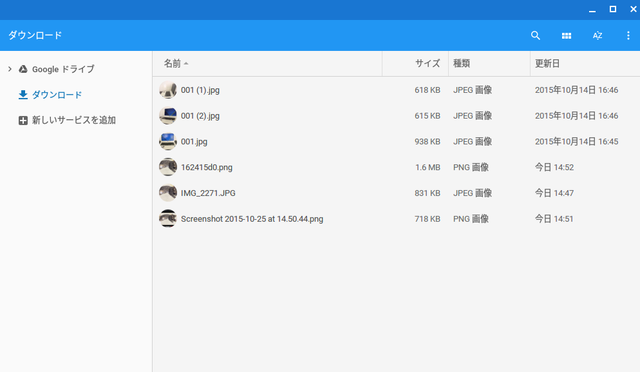640x372 pixels.
Task: Toggle the sort arrow next to 名前
Action: [186, 64]
